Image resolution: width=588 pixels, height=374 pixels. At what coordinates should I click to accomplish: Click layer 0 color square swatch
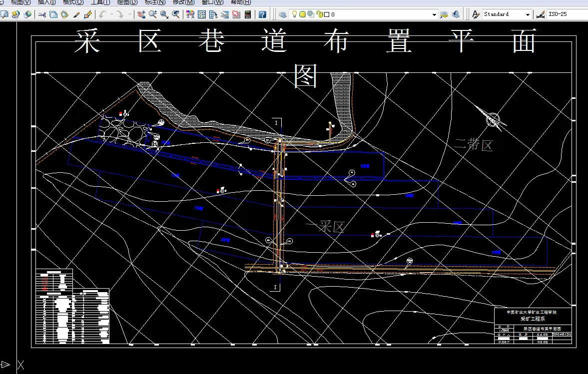tap(327, 14)
